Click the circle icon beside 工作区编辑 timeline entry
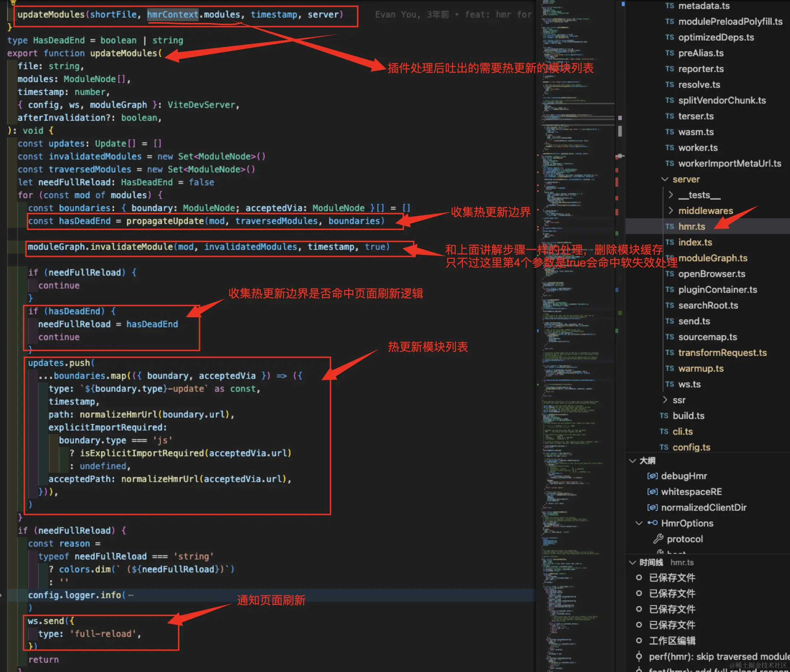The height and width of the screenshot is (672, 790). pyautogui.click(x=639, y=640)
